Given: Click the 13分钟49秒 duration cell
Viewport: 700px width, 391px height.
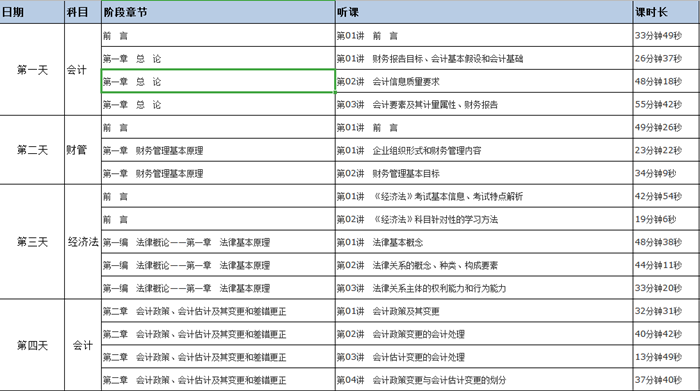Looking at the screenshot, I should pyautogui.click(x=667, y=357).
